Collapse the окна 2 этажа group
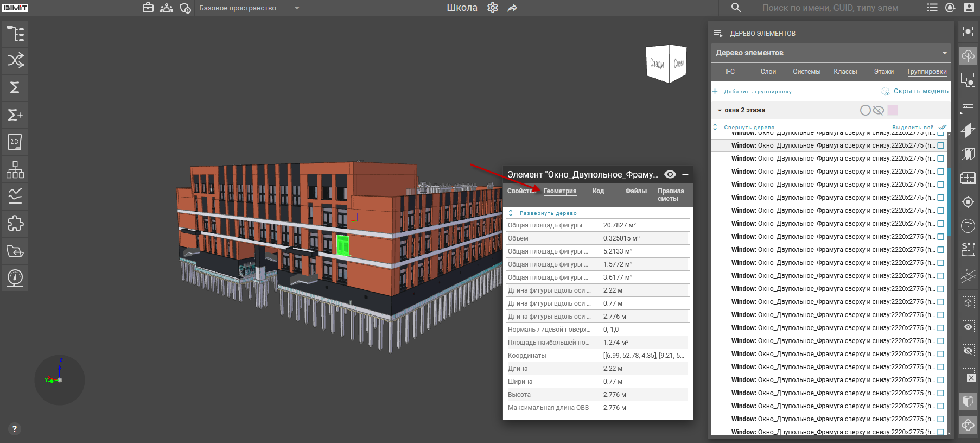This screenshot has width=980, height=443. (x=720, y=110)
